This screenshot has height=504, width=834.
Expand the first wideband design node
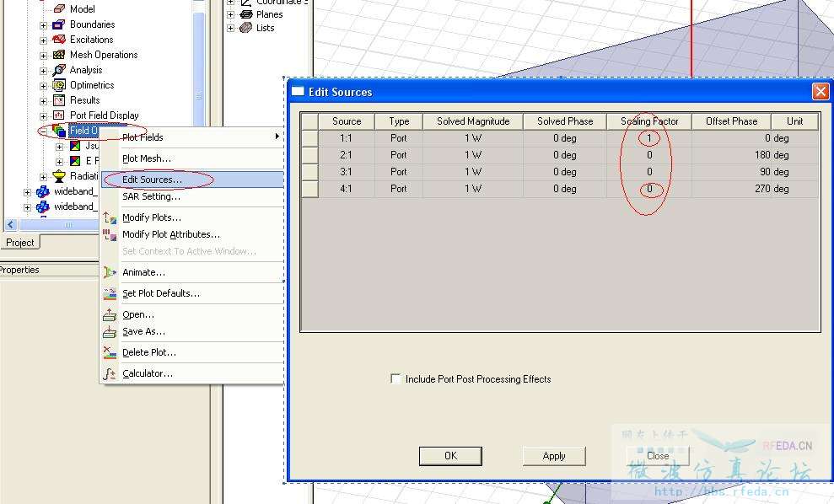pyautogui.click(x=28, y=192)
